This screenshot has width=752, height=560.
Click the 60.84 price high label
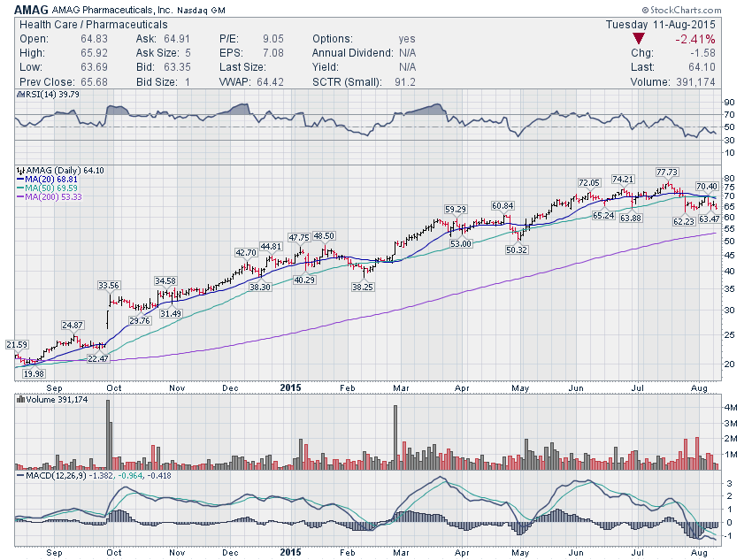(503, 205)
